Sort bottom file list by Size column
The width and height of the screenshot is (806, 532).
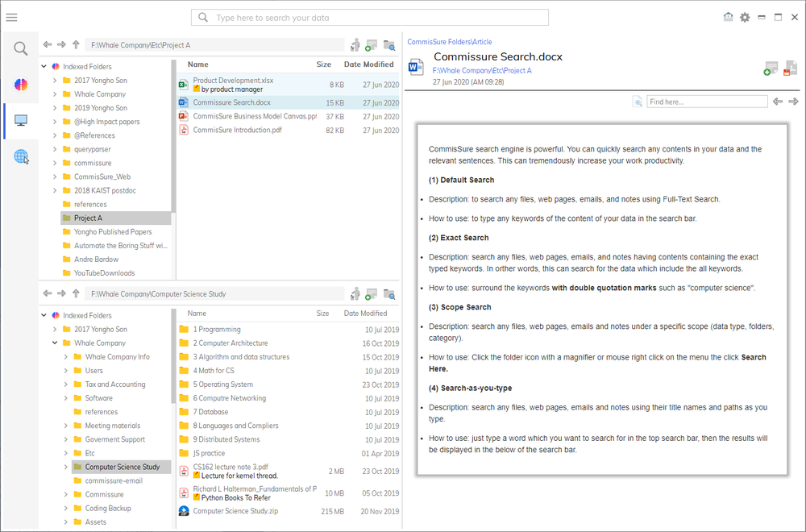click(x=323, y=313)
